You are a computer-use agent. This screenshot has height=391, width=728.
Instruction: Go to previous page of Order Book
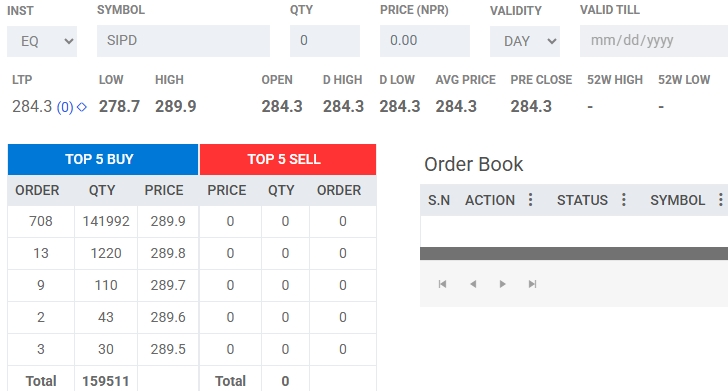pos(473,284)
